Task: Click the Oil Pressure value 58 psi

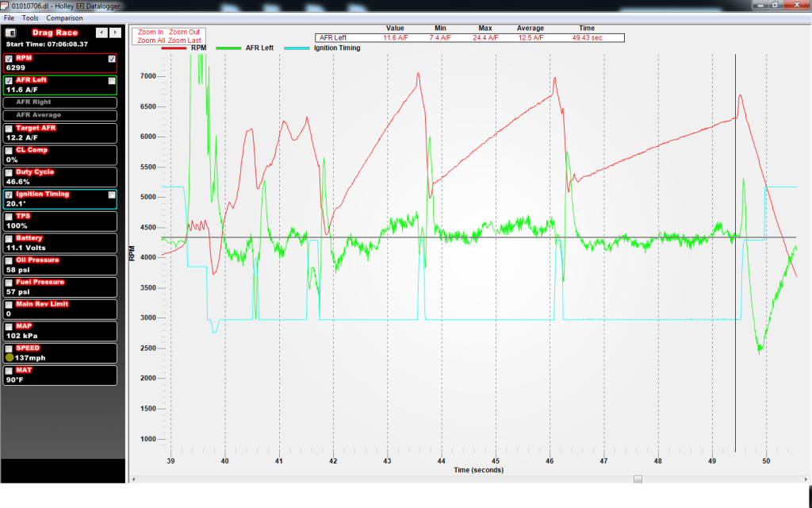Action: (x=17, y=270)
